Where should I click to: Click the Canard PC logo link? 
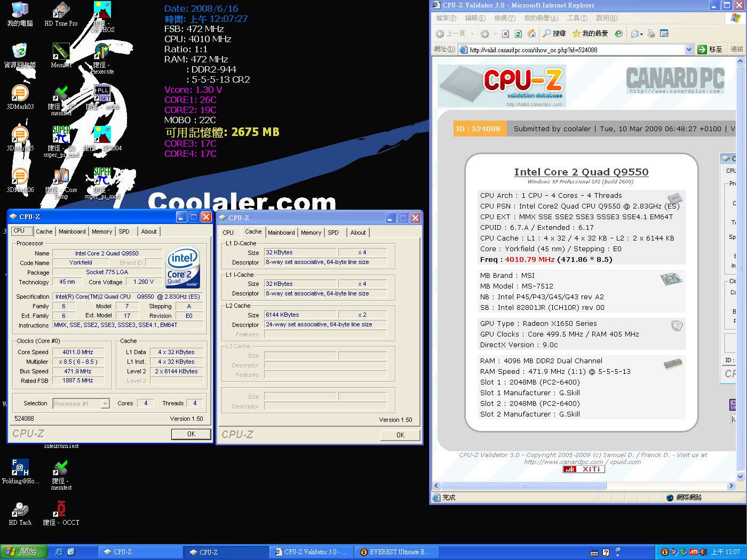(675, 81)
